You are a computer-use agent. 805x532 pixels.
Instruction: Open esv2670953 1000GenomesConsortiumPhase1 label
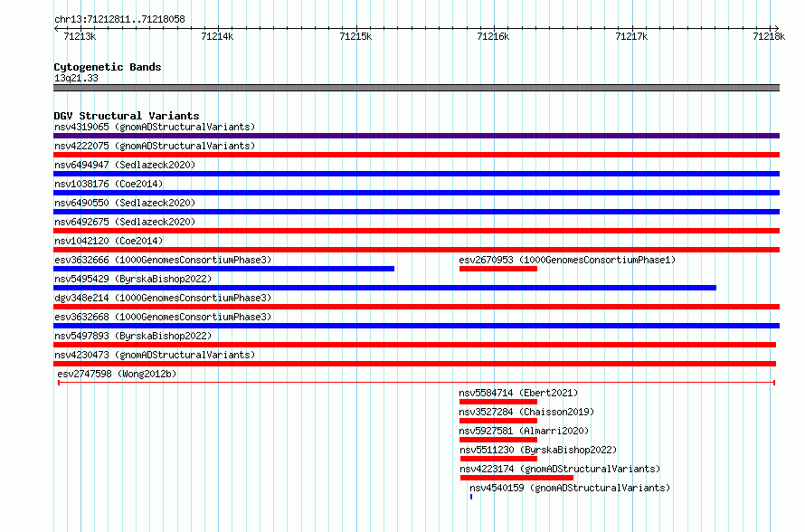[x=567, y=260]
